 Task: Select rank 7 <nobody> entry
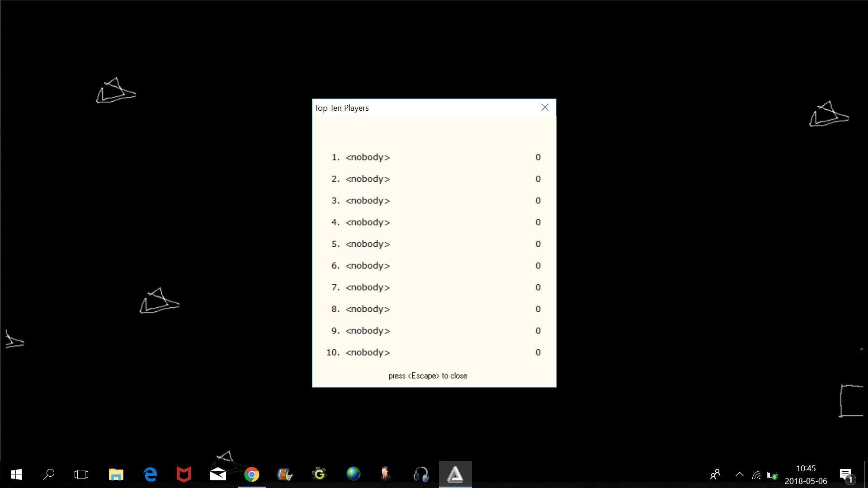(x=368, y=287)
